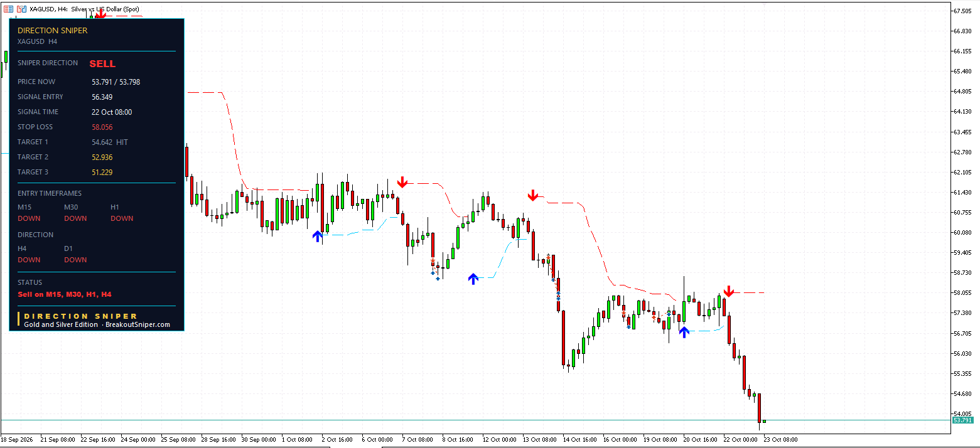
Task: Click the DOWN status under H4
Action: 29,260
